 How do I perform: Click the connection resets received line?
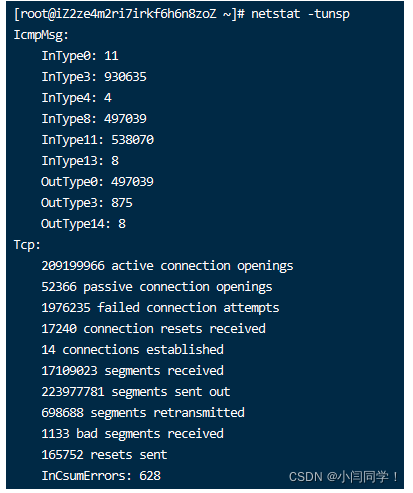tap(153, 329)
